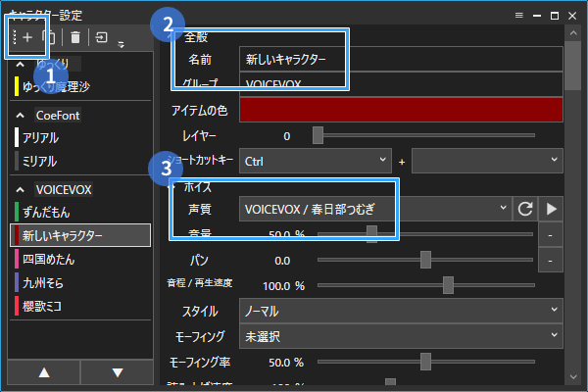This screenshot has height=392, width=588.
Task: Select アリアル character
Action: 80,137
